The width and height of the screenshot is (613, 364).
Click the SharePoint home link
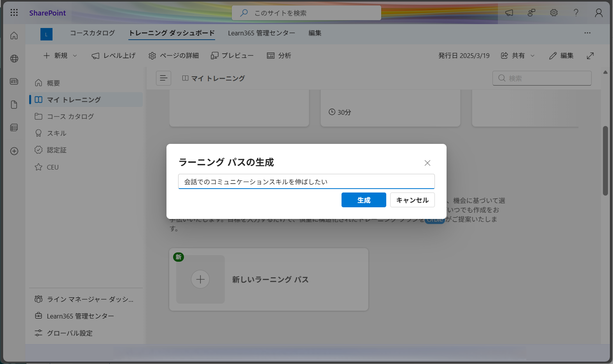(x=47, y=13)
